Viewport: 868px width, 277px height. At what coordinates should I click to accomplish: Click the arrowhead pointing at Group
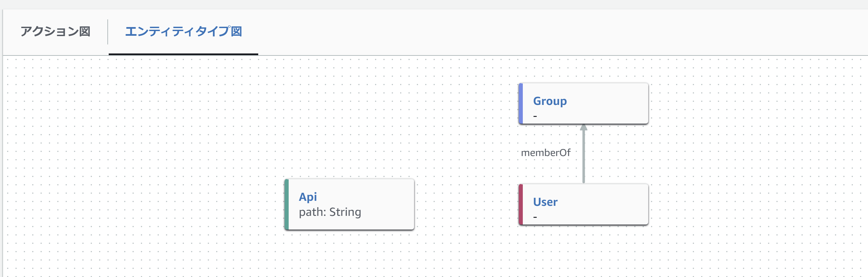(584, 128)
